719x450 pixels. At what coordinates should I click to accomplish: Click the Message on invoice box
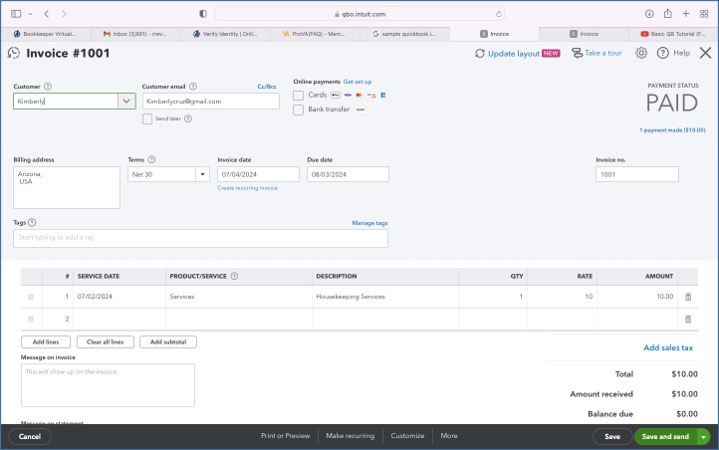coord(108,385)
